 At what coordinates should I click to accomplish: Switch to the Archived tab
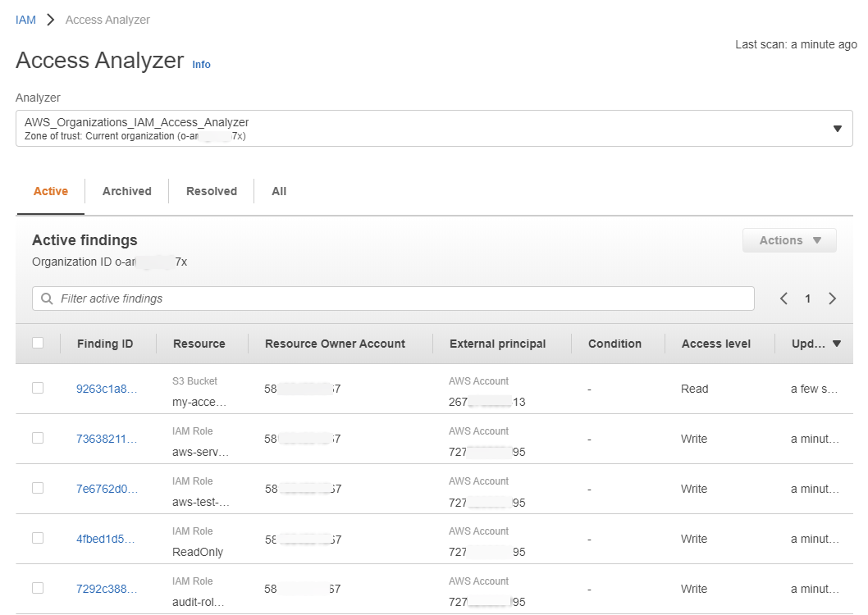pos(127,191)
